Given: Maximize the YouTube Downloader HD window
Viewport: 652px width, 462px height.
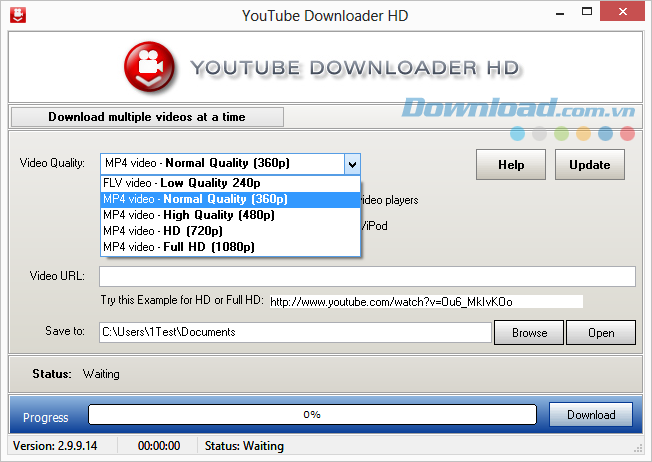Looking at the screenshot, I should pyautogui.click(x=587, y=12).
